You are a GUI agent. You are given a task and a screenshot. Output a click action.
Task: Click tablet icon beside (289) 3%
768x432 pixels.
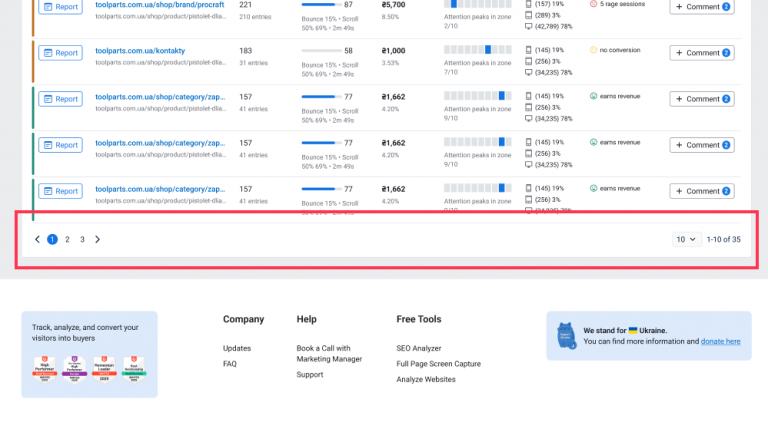tap(528, 15)
